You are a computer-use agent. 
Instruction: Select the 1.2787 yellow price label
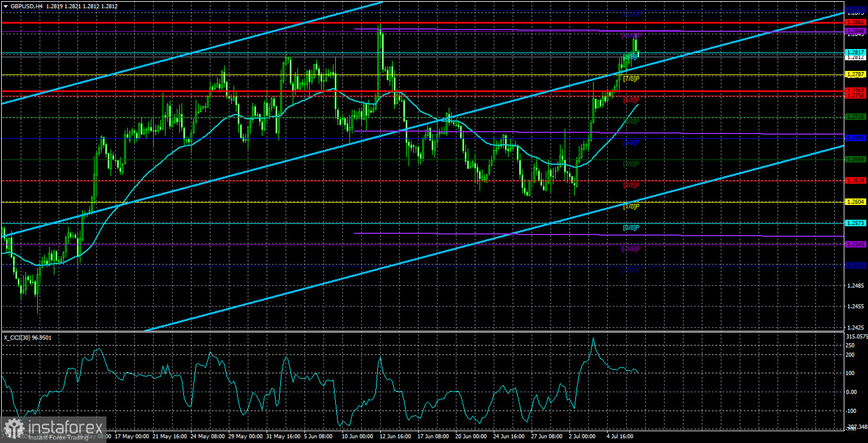[x=856, y=74]
